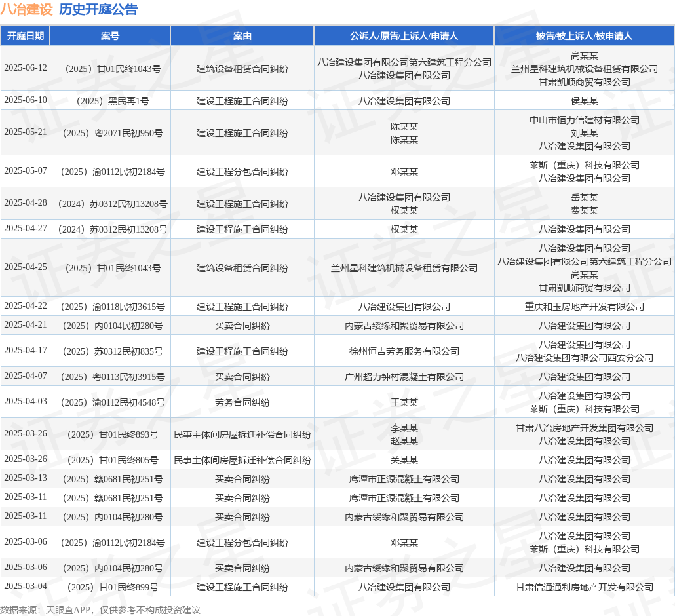Click the 八冶建设 title text
Image resolution: width=675 pixels, height=616 pixels.
pos(26,9)
